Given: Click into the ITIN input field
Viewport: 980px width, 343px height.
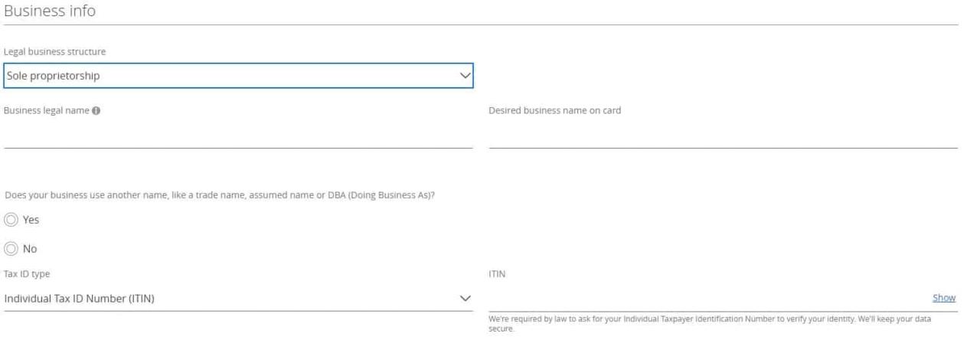Looking at the screenshot, I should point(704,298).
